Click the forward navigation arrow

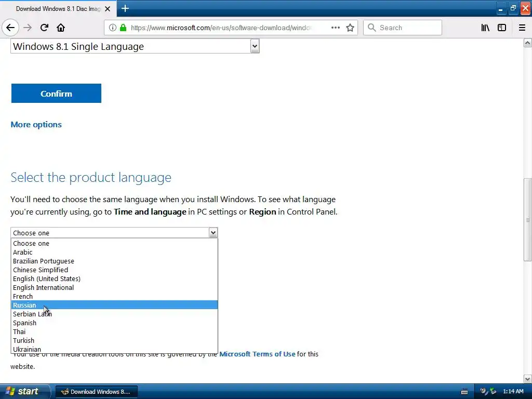click(x=28, y=28)
